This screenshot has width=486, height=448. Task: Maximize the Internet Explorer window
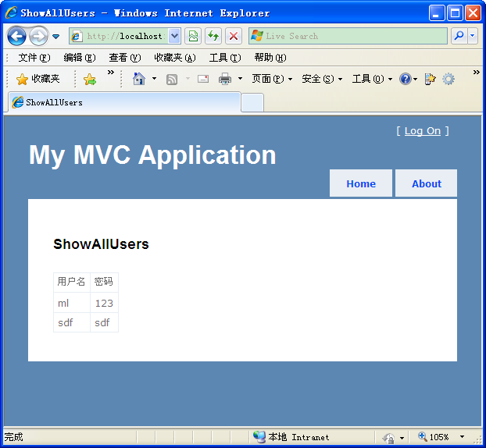(x=455, y=13)
